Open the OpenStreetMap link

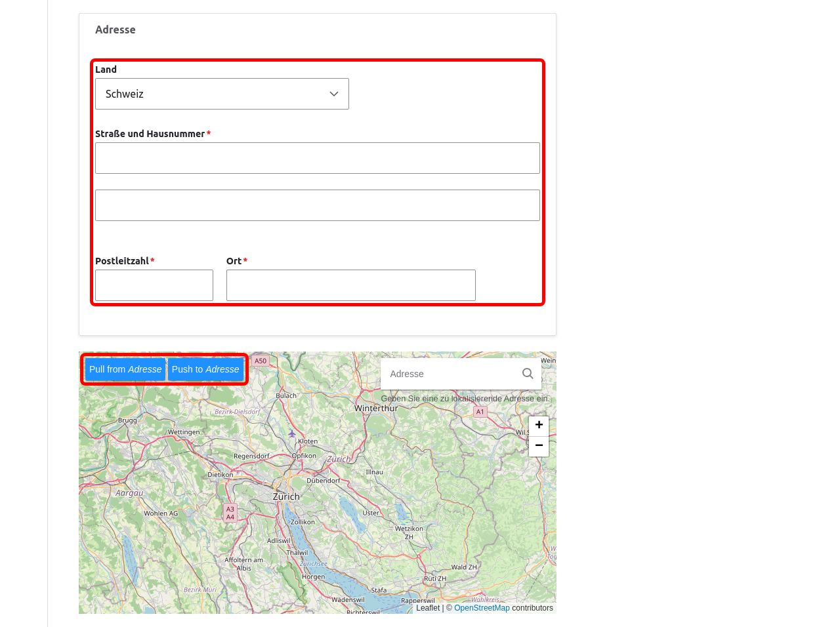click(x=482, y=608)
